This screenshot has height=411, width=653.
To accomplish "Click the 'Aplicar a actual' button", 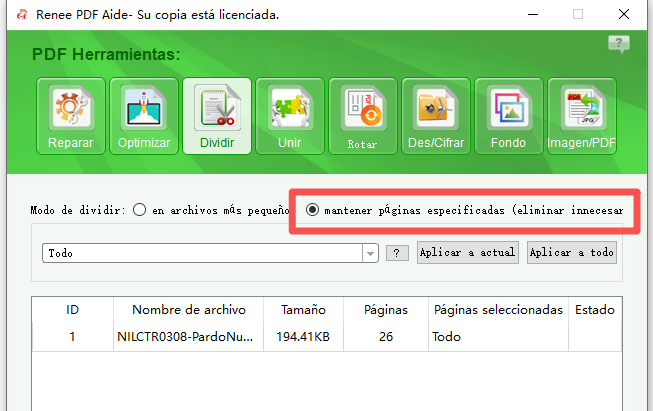I will [x=468, y=252].
